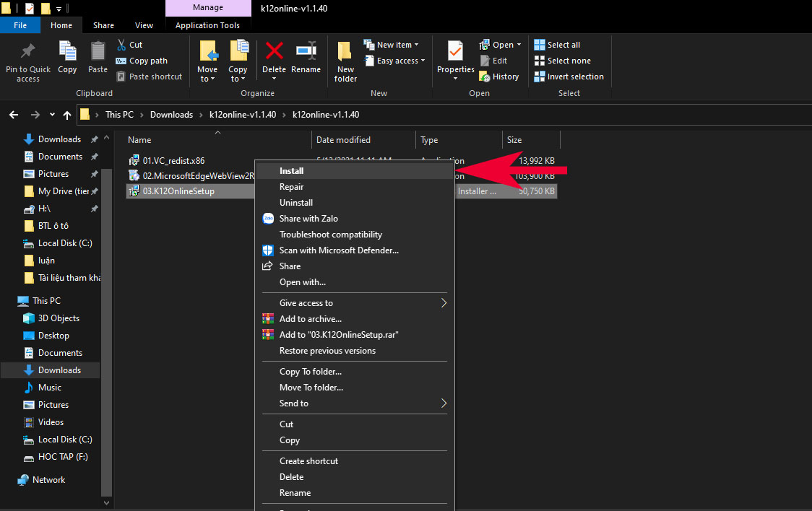812x511 pixels.
Task: Click the Up directory arrow
Action: [x=67, y=115]
